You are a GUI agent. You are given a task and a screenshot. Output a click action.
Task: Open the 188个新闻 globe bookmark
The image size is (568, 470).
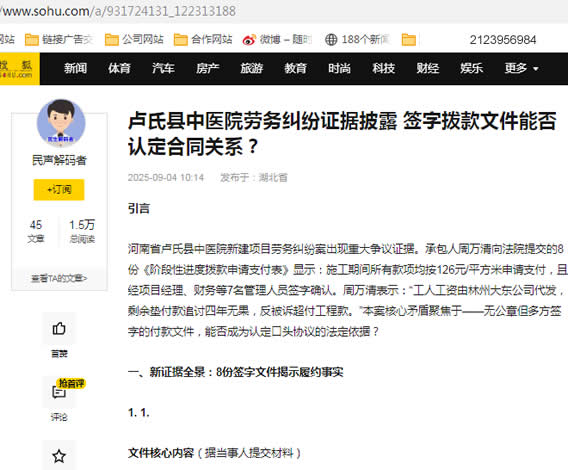pos(357,39)
